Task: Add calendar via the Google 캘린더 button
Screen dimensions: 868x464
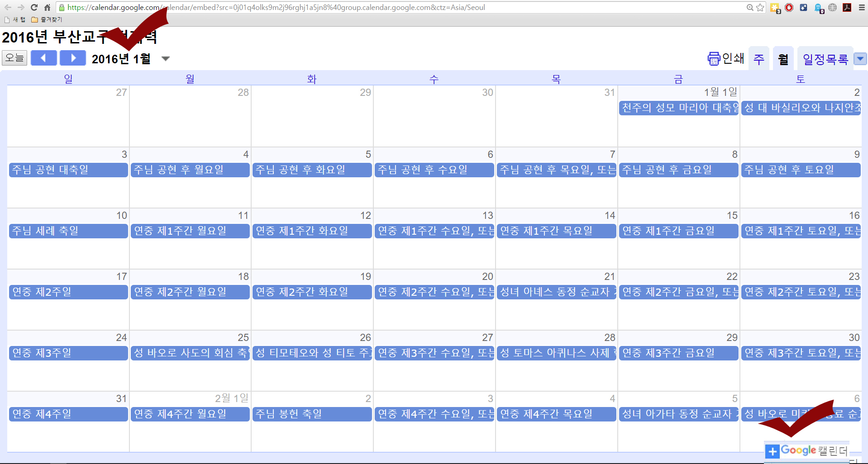Action: point(807,450)
